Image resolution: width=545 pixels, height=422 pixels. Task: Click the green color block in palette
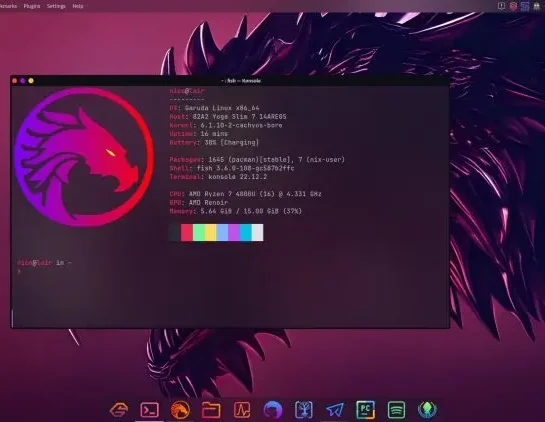199,233
